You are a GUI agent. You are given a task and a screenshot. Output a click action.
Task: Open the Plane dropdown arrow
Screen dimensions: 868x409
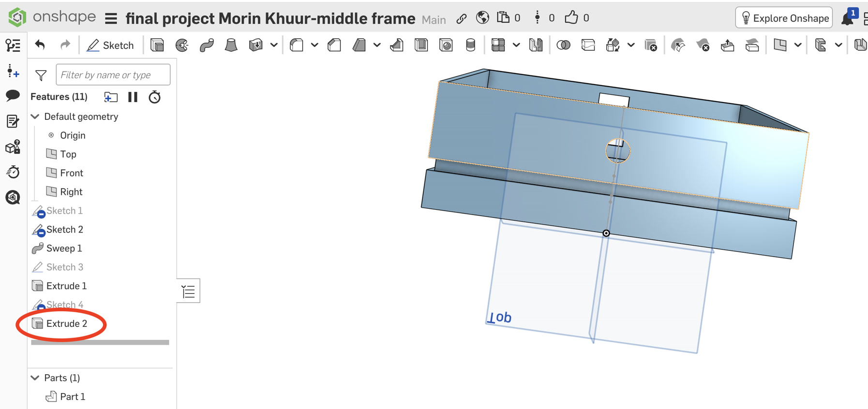point(798,45)
